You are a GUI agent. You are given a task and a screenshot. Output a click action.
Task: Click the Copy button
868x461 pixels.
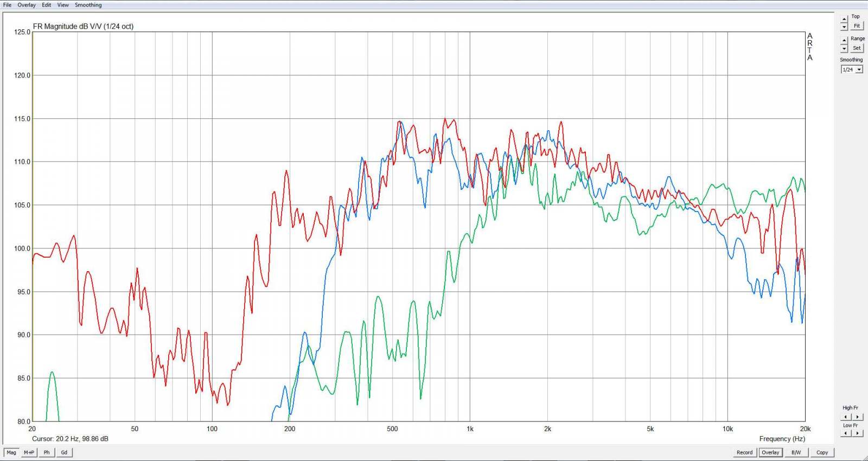pyautogui.click(x=822, y=452)
